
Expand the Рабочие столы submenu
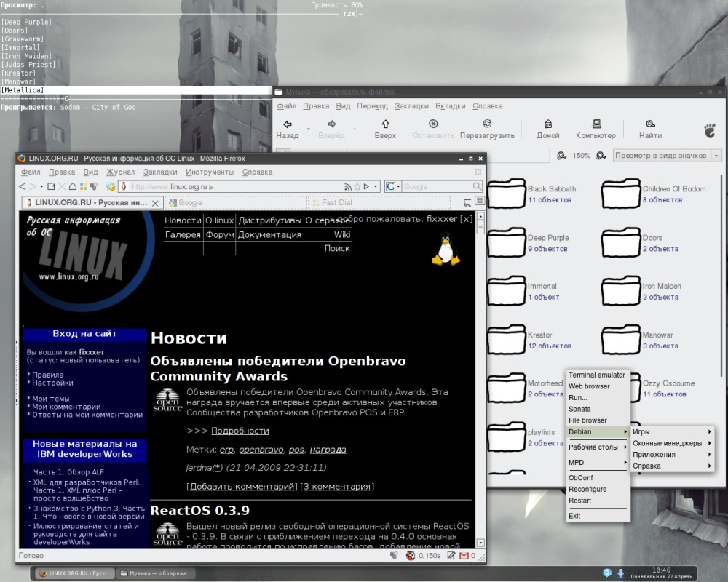(598, 447)
